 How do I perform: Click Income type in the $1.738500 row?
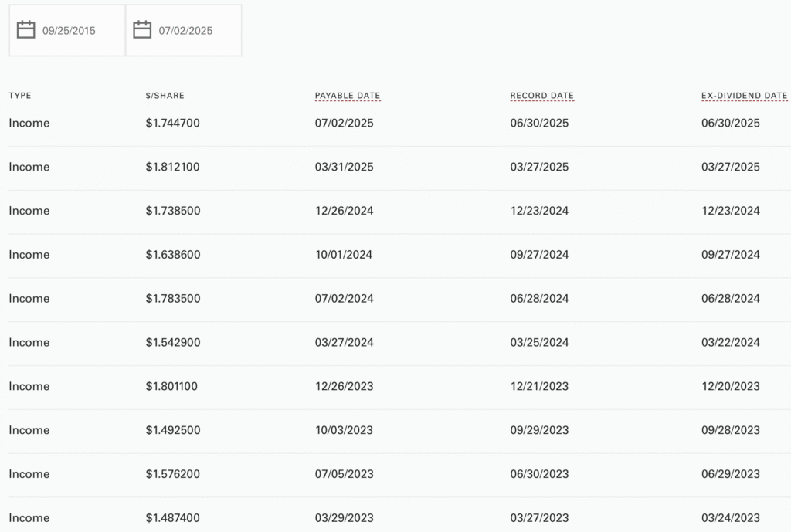[x=29, y=211]
